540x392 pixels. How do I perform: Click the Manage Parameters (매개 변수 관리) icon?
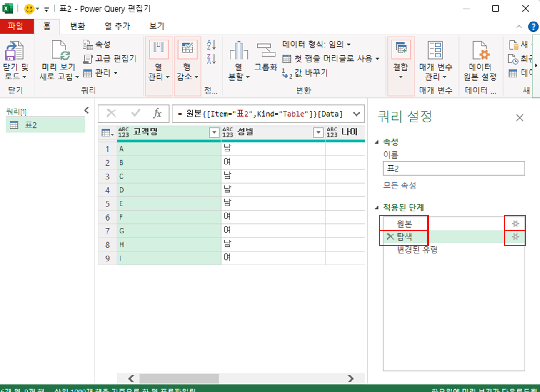[436, 50]
